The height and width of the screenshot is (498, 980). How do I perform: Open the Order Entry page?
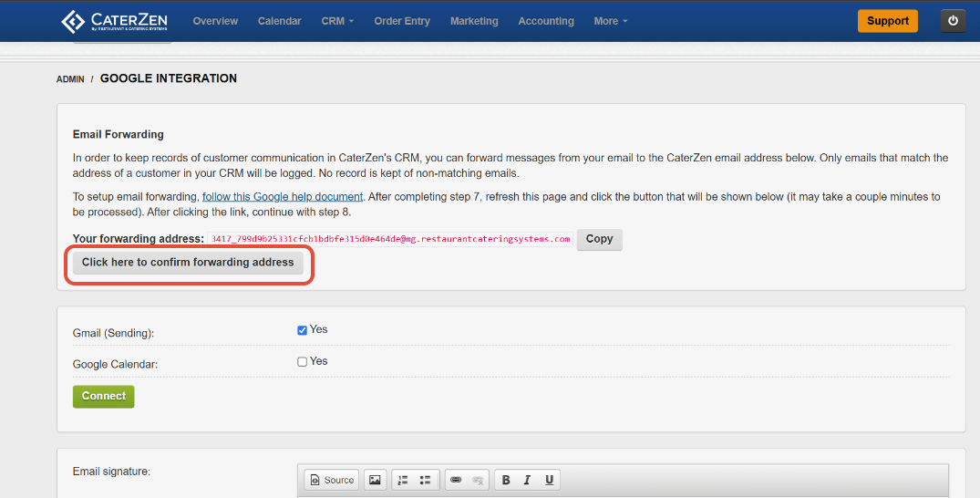click(402, 21)
